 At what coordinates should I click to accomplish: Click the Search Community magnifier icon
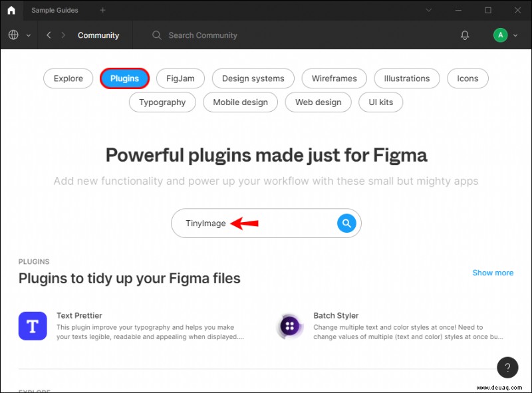(x=156, y=35)
